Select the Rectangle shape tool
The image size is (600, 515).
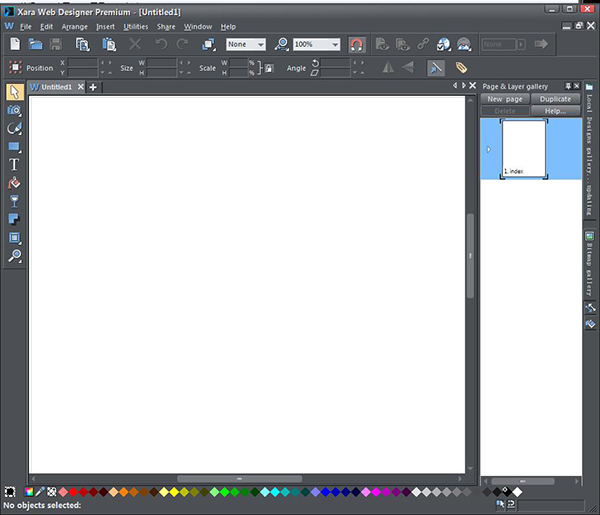point(14,146)
